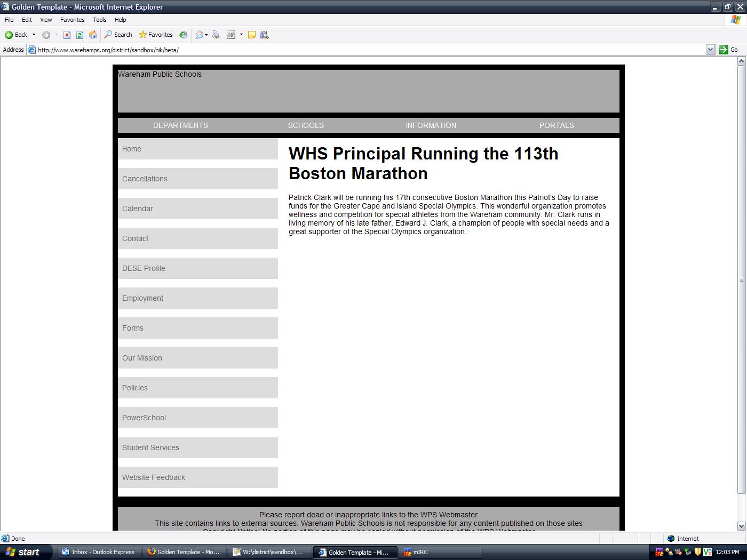Open the Search pane in the toolbar
The width and height of the screenshot is (747, 560).
coord(118,35)
